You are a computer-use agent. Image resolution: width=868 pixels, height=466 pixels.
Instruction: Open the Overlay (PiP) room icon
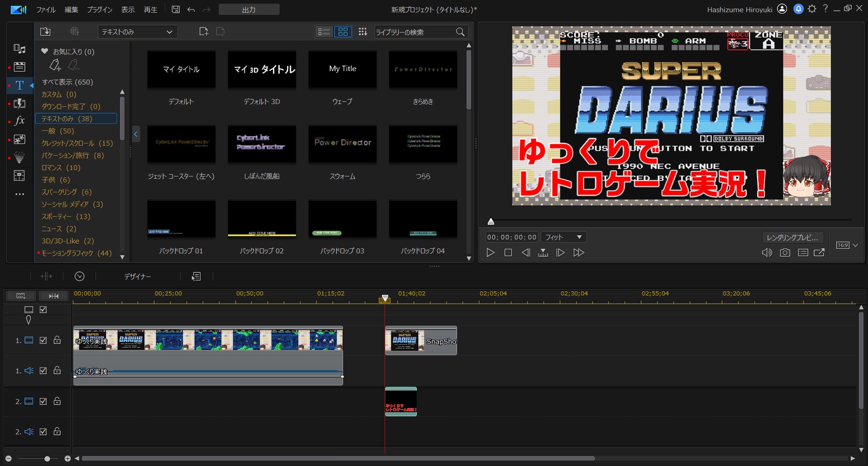click(19, 139)
